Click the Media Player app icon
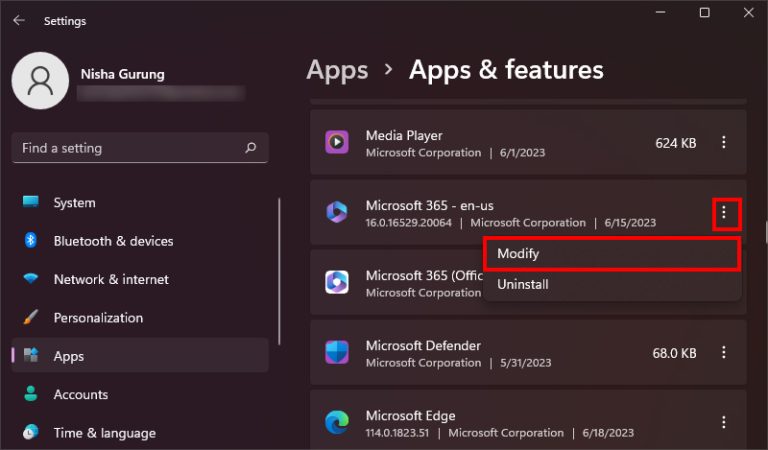The height and width of the screenshot is (450, 768). pyautogui.click(x=337, y=143)
